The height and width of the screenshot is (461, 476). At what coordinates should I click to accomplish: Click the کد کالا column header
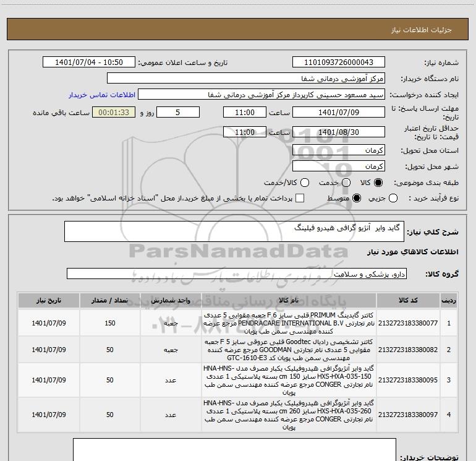(408, 300)
